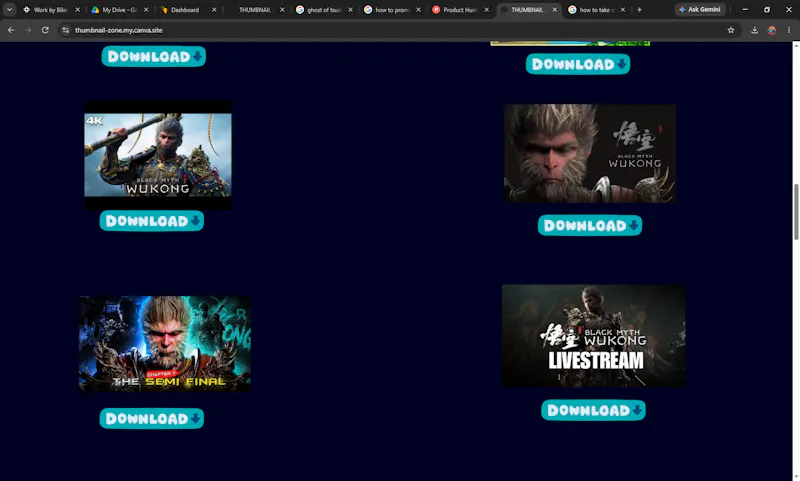Screen dimensions: 800x481
Task: Click the top-right Download button
Action: pos(578,64)
